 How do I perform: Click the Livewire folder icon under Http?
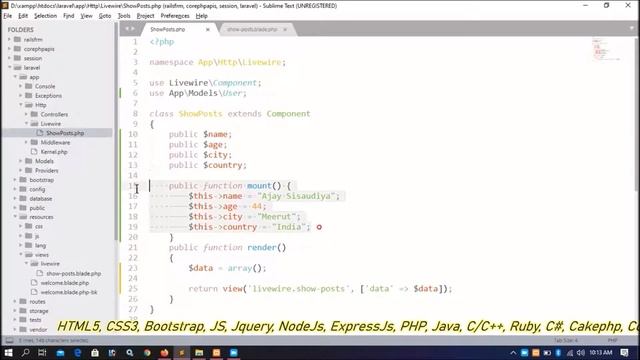pyautogui.click(x=34, y=124)
